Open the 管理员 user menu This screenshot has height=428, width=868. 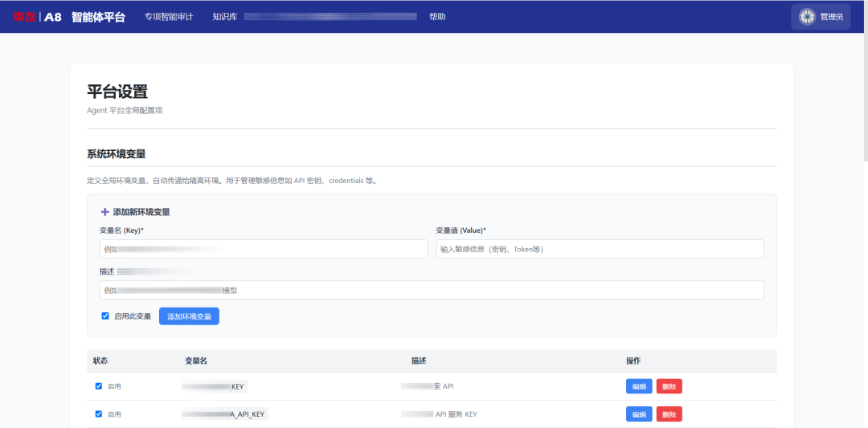(x=821, y=17)
